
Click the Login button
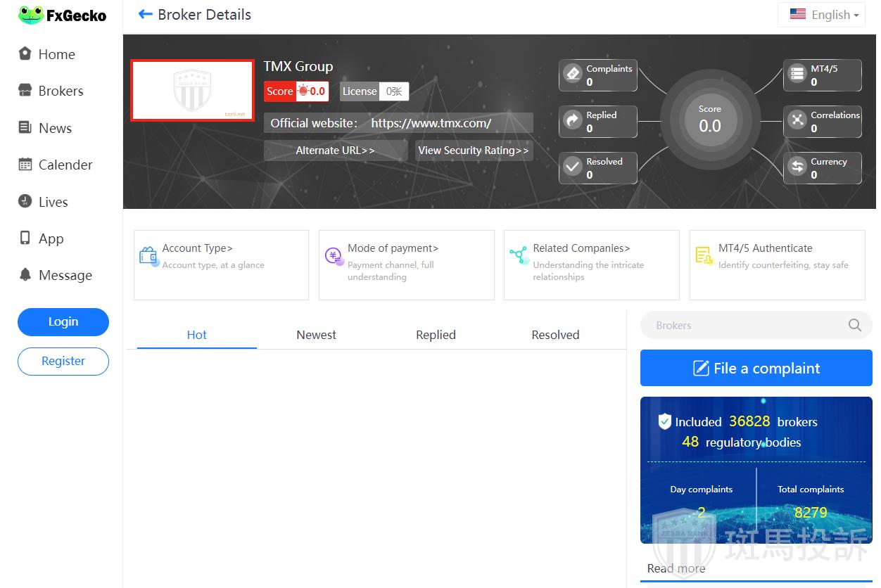(x=63, y=321)
